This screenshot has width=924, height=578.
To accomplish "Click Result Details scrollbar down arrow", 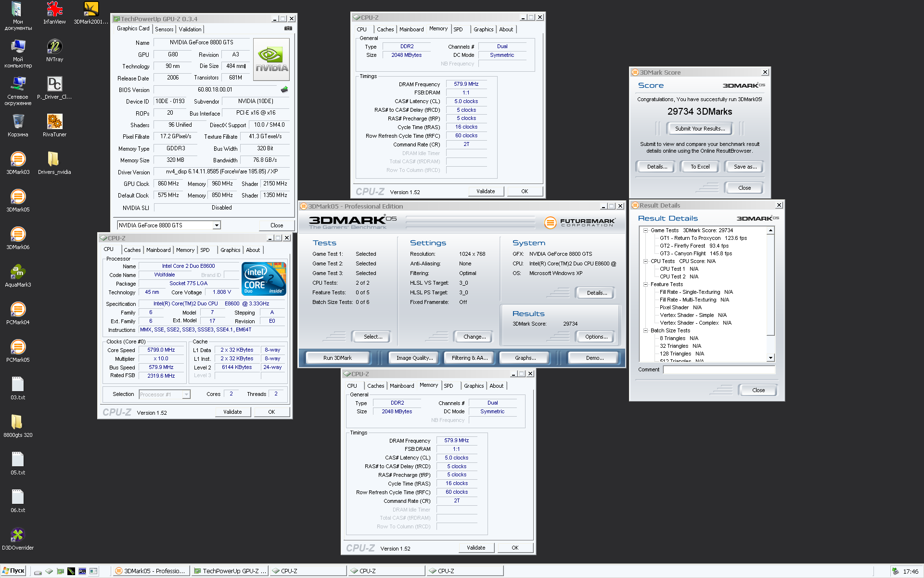I will [x=770, y=358].
